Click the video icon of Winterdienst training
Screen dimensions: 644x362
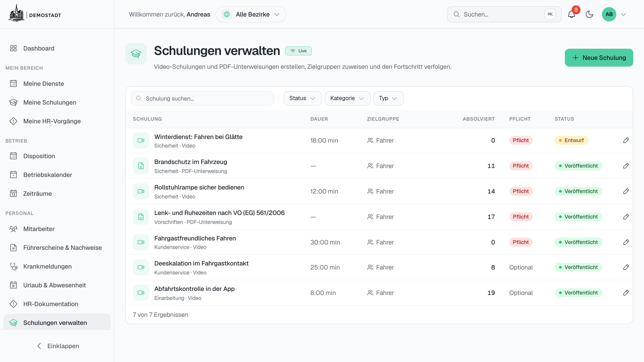click(x=141, y=140)
